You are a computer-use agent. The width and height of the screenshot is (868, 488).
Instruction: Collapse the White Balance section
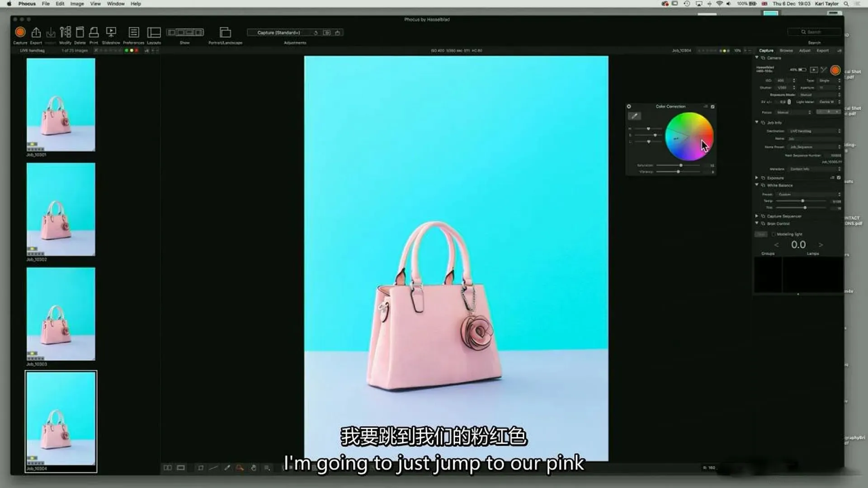(757, 185)
